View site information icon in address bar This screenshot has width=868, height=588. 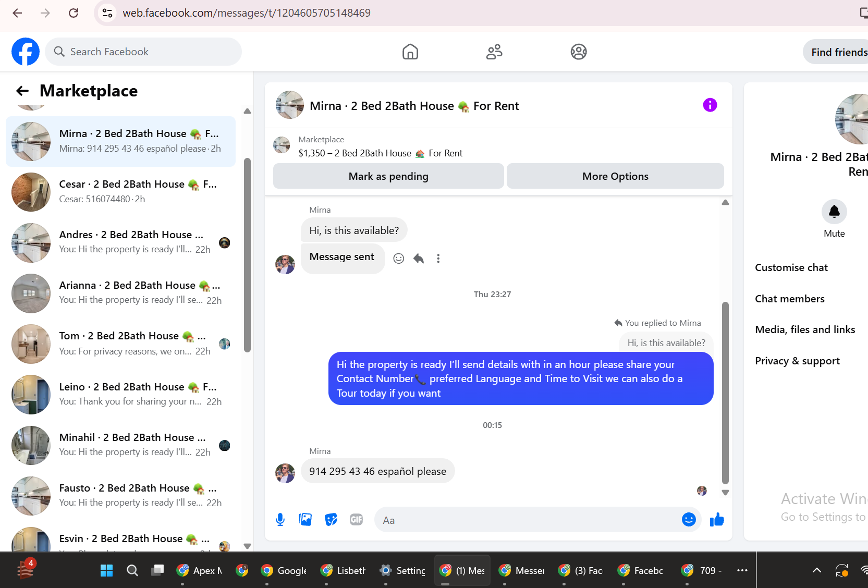click(107, 13)
